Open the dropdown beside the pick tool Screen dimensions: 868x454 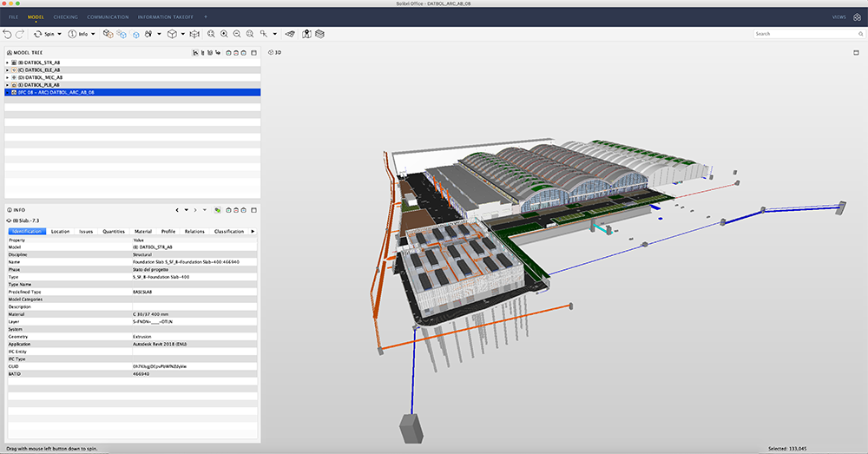coord(274,34)
